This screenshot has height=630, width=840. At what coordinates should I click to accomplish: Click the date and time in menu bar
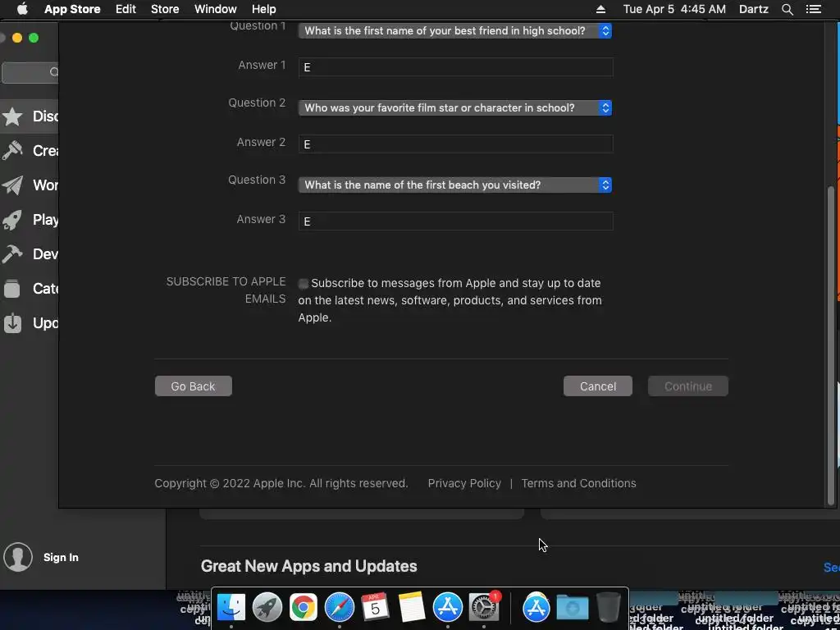[x=674, y=9]
